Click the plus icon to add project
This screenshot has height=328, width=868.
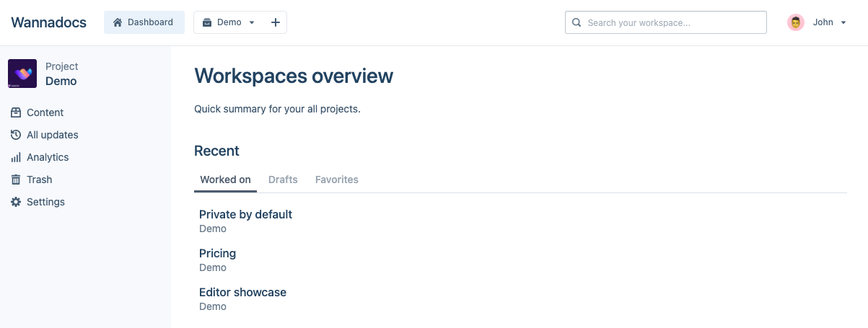[x=275, y=22]
